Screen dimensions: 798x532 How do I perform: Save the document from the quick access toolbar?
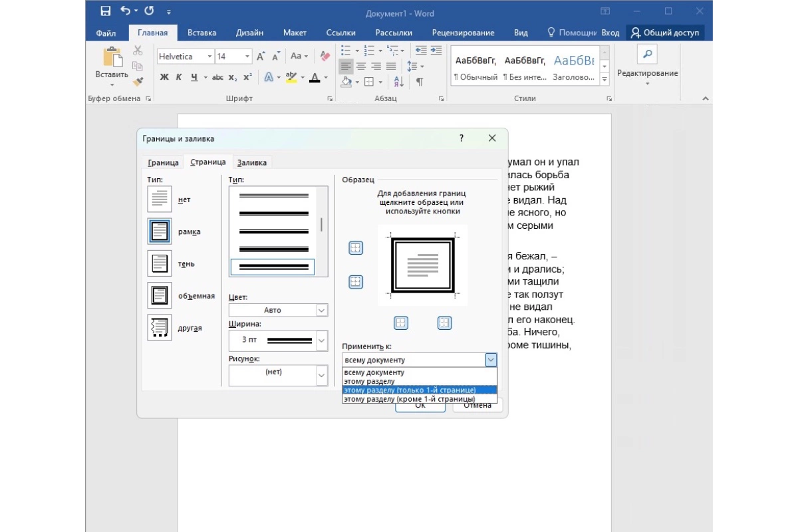(x=105, y=11)
